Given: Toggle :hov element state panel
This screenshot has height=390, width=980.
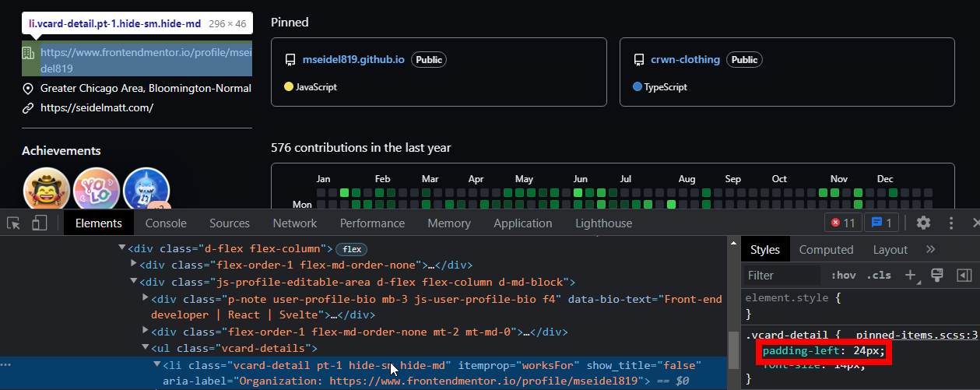Looking at the screenshot, I should 843,275.
